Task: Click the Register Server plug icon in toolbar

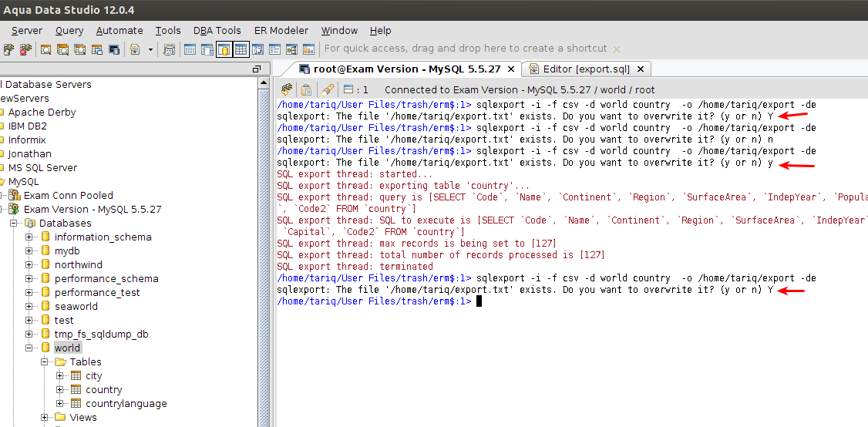Action: coord(8,49)
